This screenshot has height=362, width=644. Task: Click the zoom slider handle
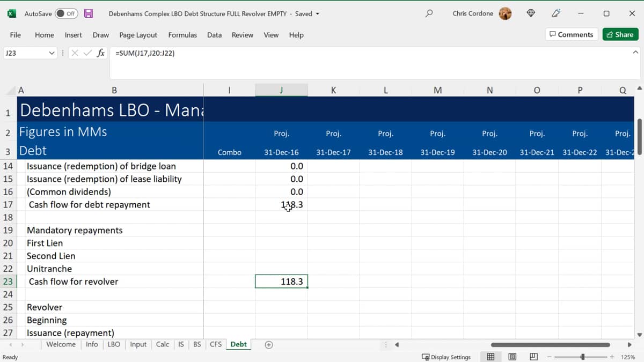point(583,357)
